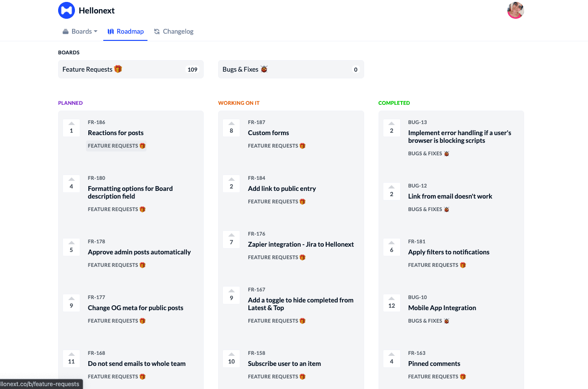588x389 pixels.
Task: Click the FR-187 identifier
Action: [x=257, y=122]
